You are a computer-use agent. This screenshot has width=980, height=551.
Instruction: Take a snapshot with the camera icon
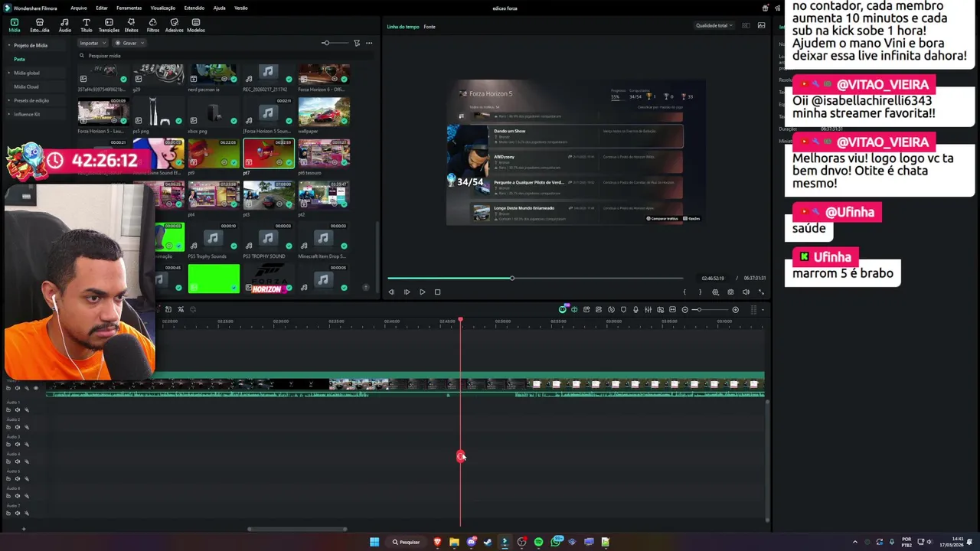coord(730,292)
